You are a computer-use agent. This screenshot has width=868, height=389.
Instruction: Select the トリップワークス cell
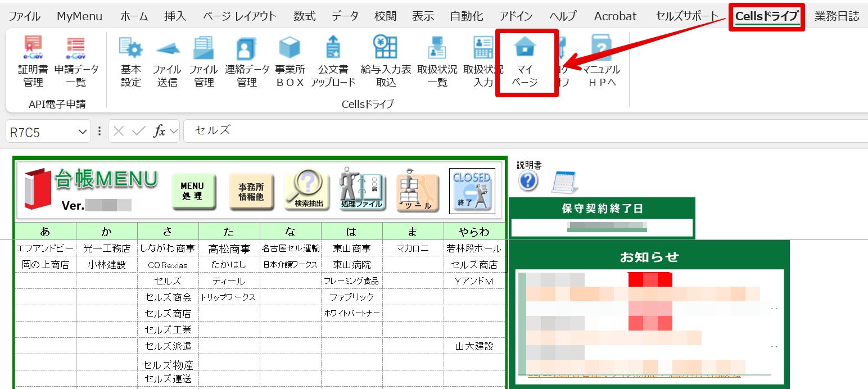[x=229, y=297]
